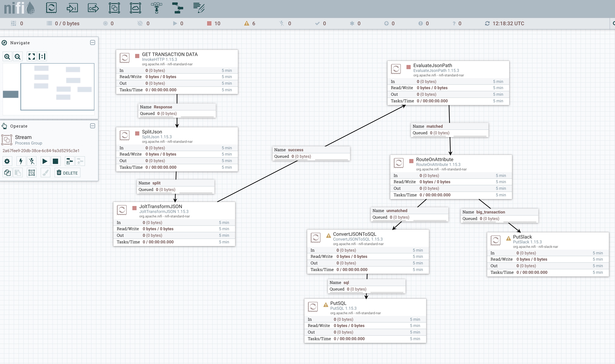The width and height of the screenshot is (615, 364).
Task: Click the create template icon in Operate
Action: coord(70,161)
